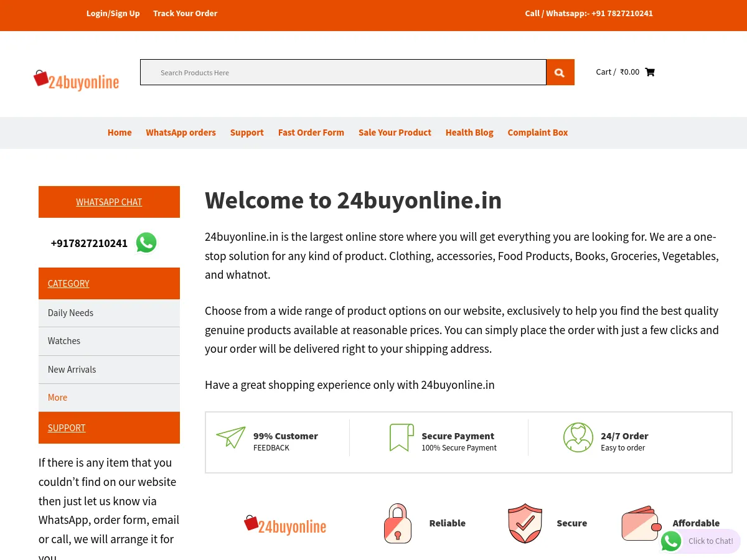Open the Health Blog page

click(469, 133)
